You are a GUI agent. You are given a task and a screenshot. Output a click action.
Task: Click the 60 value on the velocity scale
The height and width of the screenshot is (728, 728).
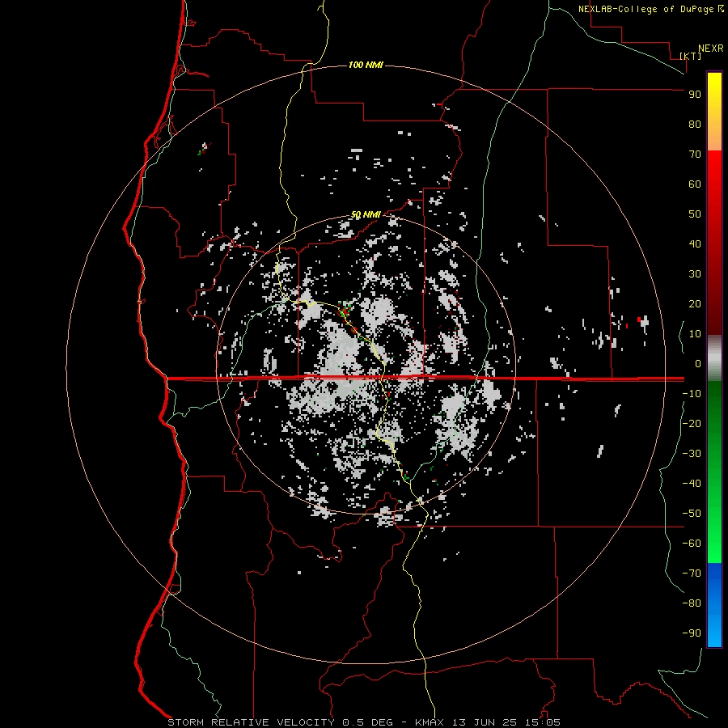(695, 184)
